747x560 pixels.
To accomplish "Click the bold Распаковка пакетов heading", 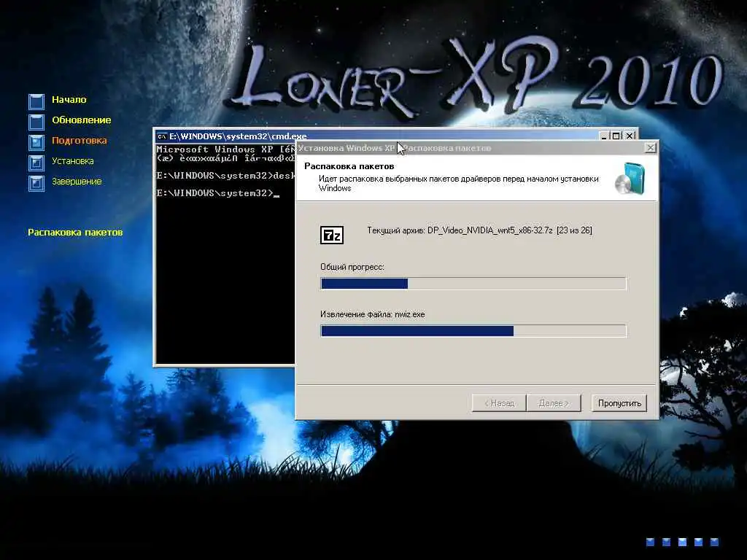I will pos(349,166).
